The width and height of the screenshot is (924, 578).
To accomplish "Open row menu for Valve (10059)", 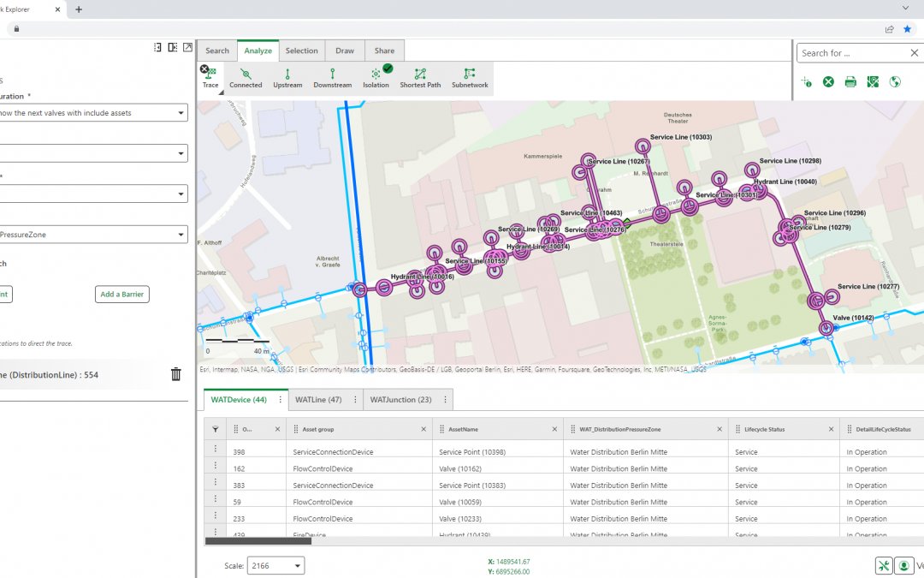I will 215,499.
